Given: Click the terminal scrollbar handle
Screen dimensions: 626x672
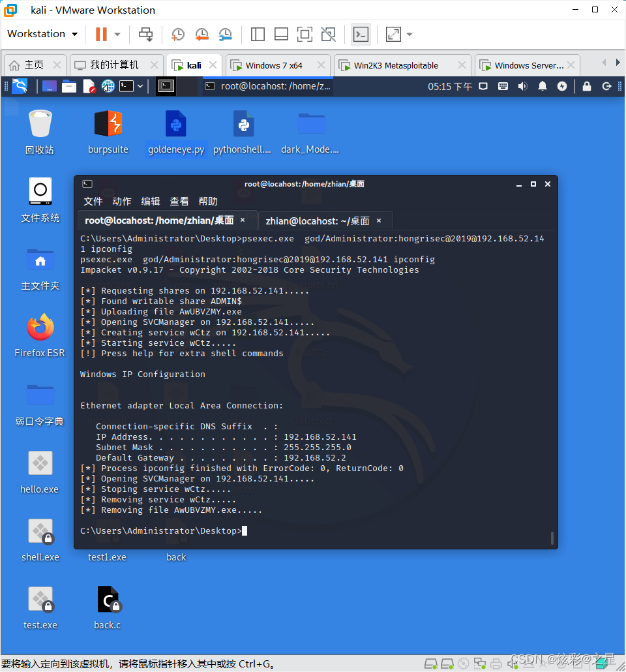Looking at the screenshot, I should pyautogui.click(x=552, y=538).
